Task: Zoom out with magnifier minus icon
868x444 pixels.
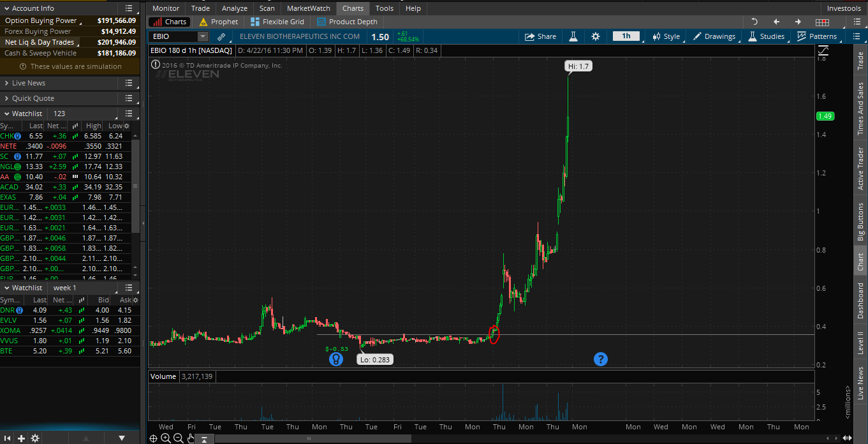Action: [179, 438]
